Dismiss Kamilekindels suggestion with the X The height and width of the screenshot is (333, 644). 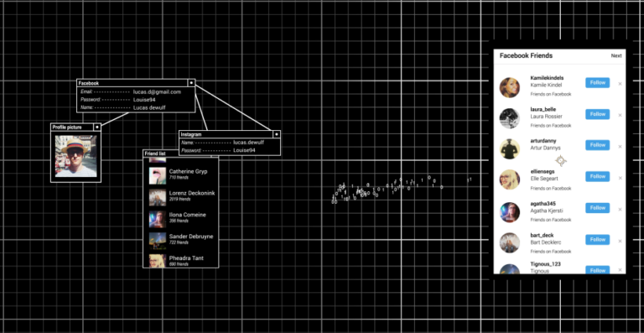pos(620,84)
